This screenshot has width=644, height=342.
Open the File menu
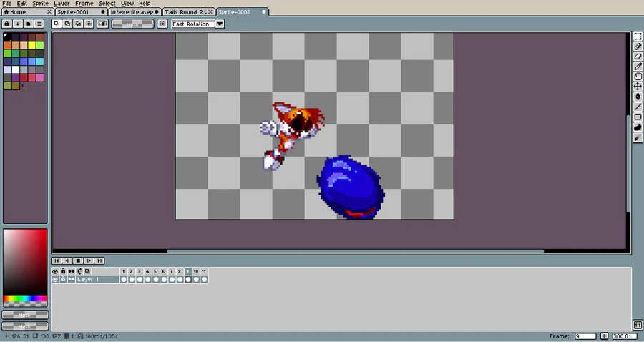click(x=7, y=4)
